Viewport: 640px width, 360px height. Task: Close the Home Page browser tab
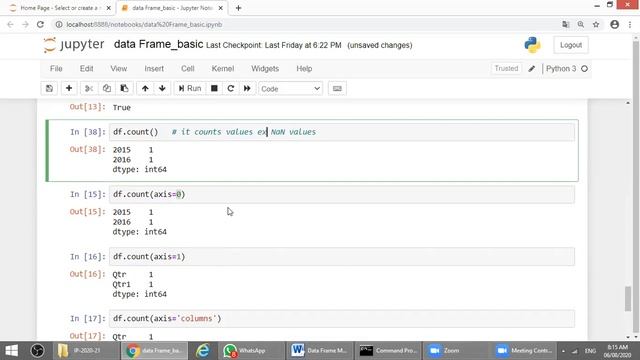click(x=109, y=8)
